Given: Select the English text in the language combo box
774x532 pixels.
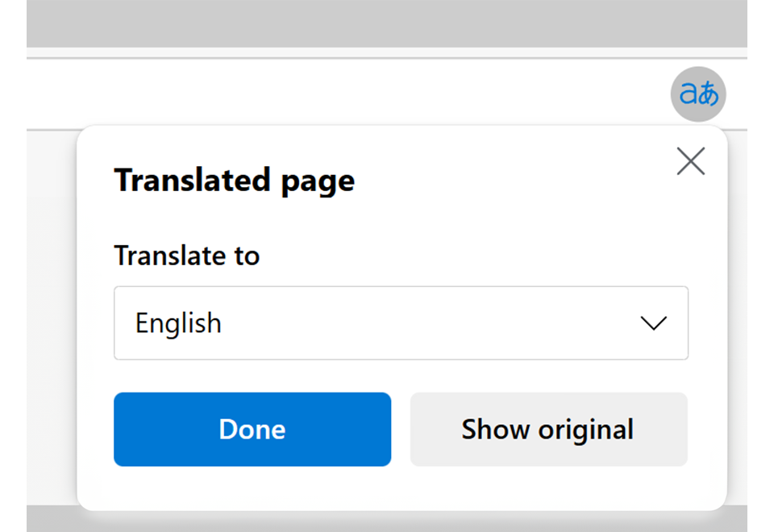Looking at the screenshot, I should [178, 323].
